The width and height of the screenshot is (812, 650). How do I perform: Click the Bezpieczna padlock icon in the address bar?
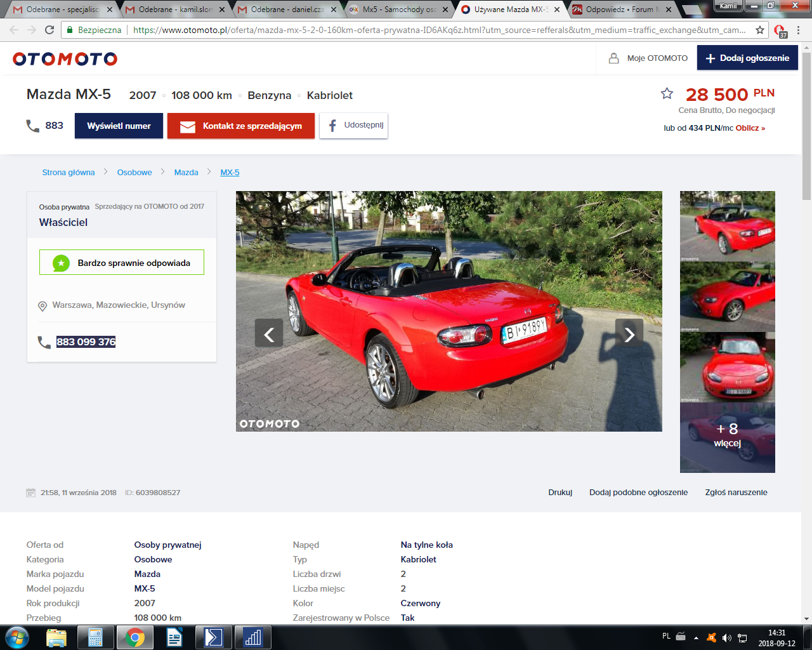[x=69, y=30]
